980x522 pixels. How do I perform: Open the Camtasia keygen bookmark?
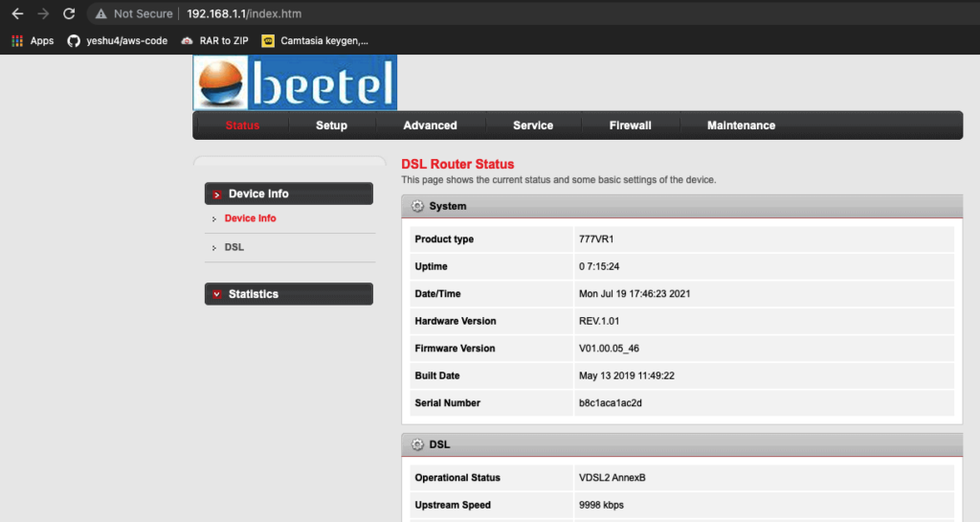(x=315, y=41)
